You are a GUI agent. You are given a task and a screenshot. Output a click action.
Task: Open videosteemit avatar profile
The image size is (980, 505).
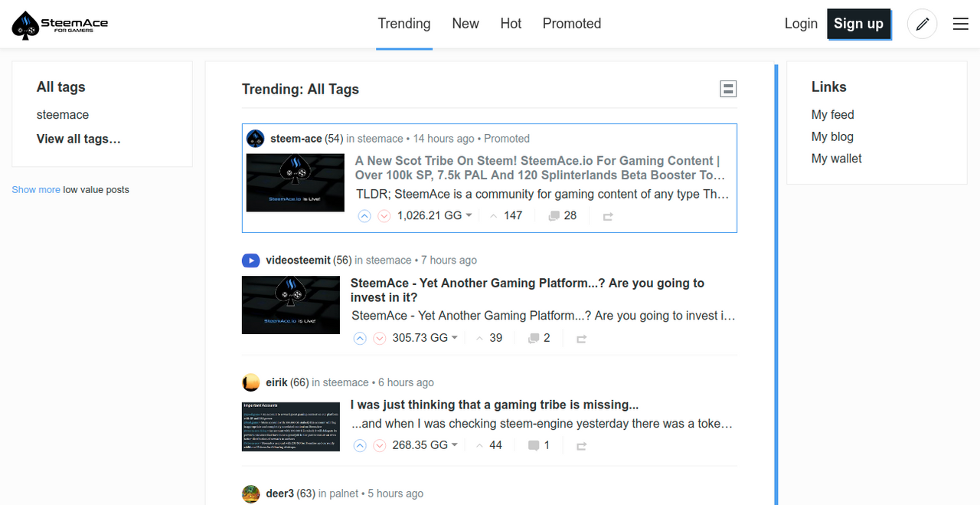pyautogui.click(x=251, y=261)
